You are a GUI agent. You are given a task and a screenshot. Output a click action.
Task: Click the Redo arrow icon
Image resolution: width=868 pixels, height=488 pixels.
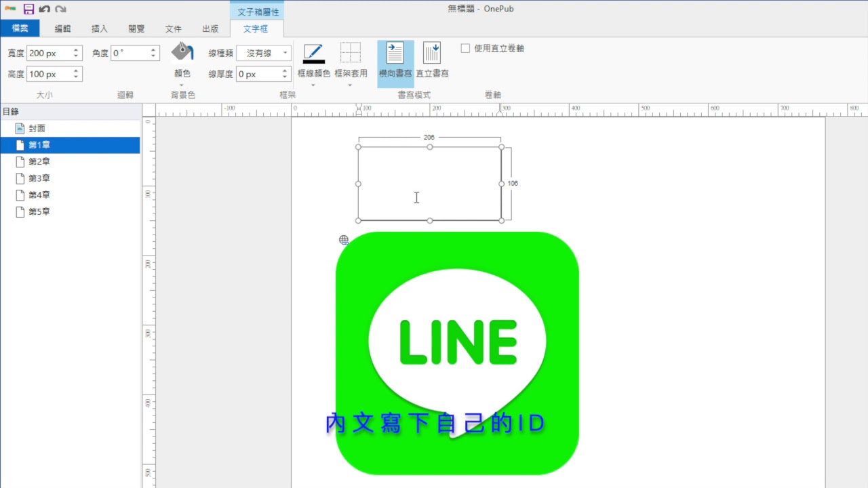click(60, 9)
